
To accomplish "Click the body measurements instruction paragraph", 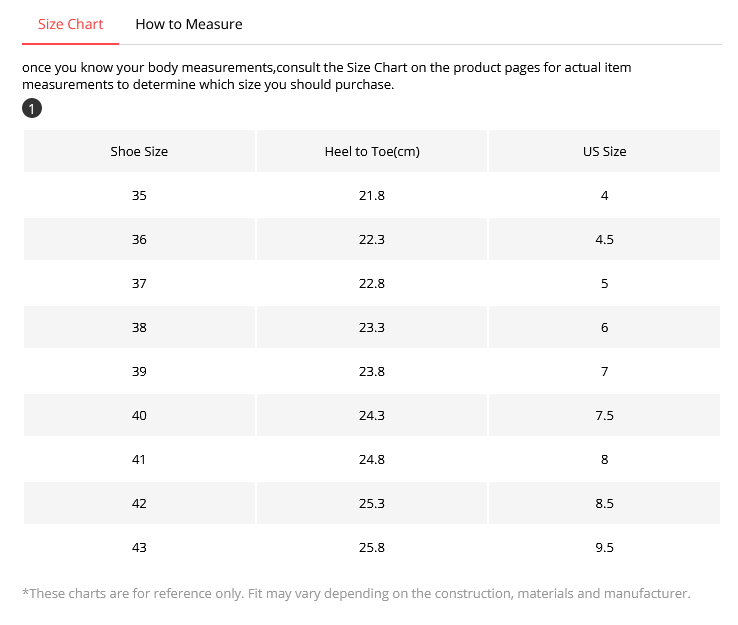I will click(326, 76).
